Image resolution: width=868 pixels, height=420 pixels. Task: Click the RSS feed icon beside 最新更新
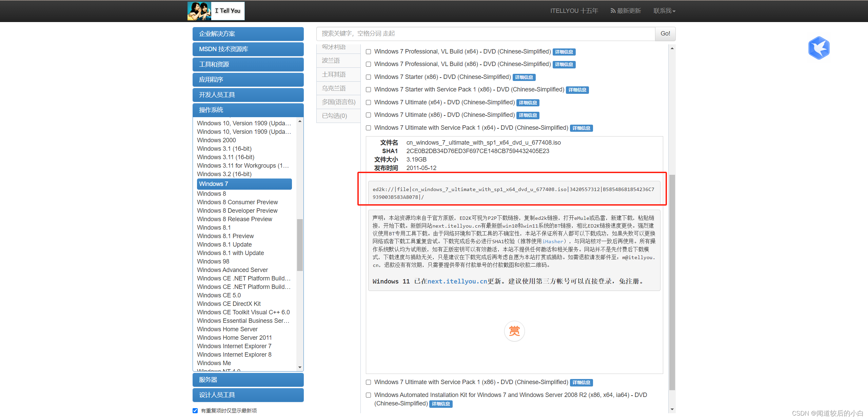(612, 10)
